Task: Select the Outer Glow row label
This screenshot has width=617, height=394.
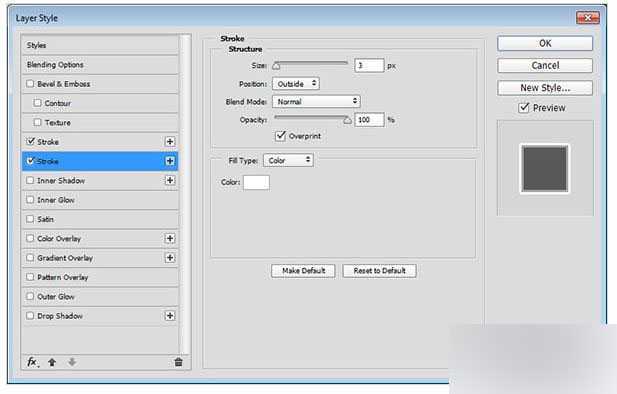Action: [55, 296]
